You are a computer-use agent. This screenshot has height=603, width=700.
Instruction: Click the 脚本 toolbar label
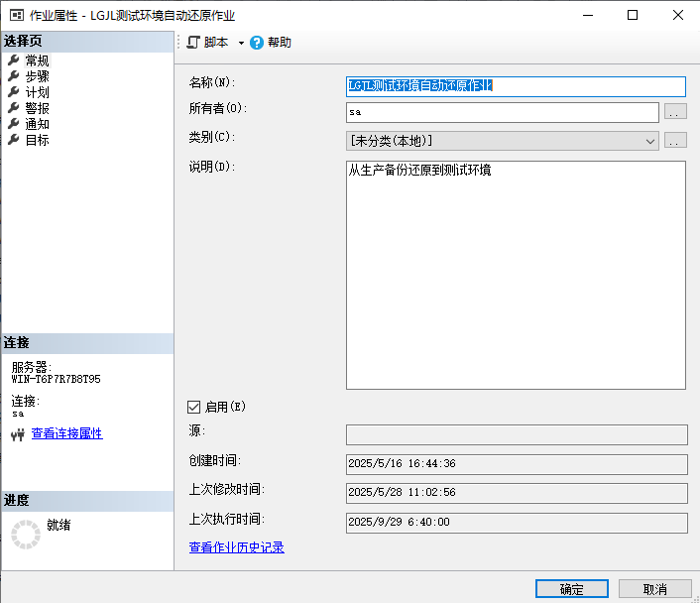point(216,43)
